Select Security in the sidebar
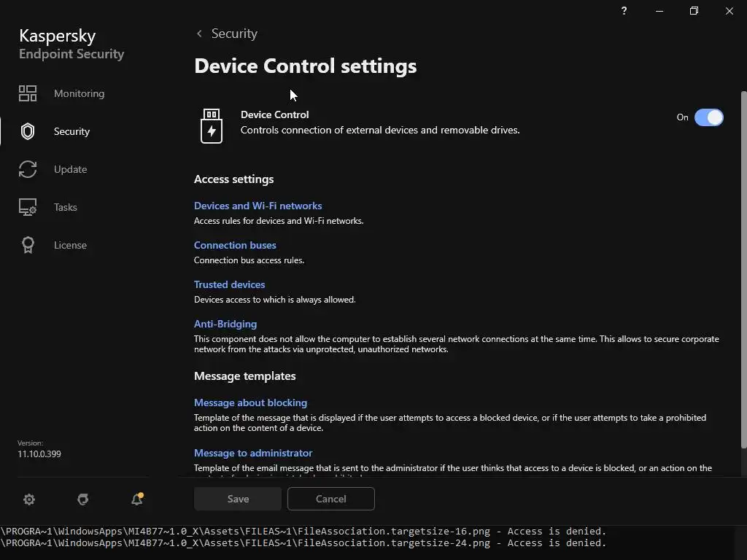 point(71,131)
